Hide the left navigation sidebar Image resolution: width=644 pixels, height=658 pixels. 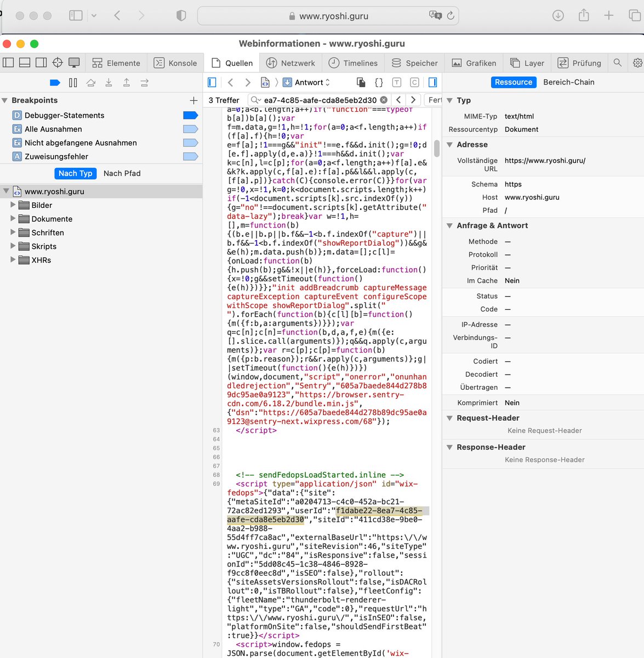pos(212,82)
